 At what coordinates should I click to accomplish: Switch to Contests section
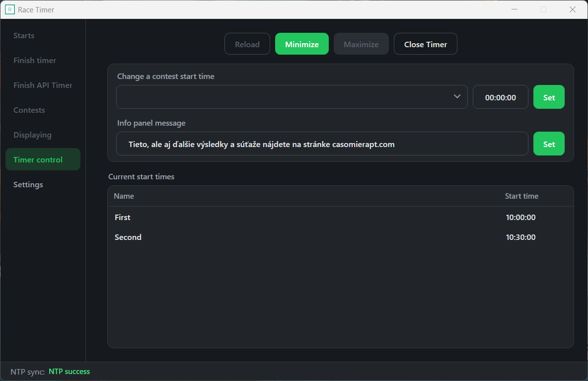(x=29, y=110)
